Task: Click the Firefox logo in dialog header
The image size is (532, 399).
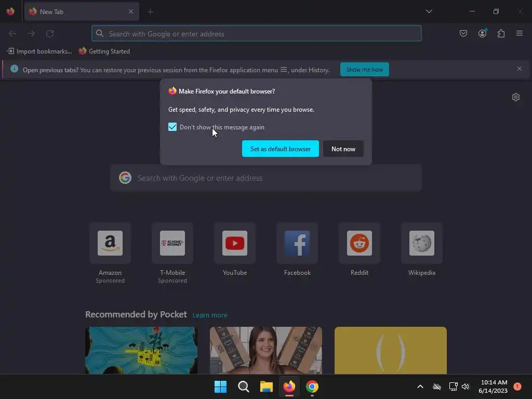Action: click(172, 91)
